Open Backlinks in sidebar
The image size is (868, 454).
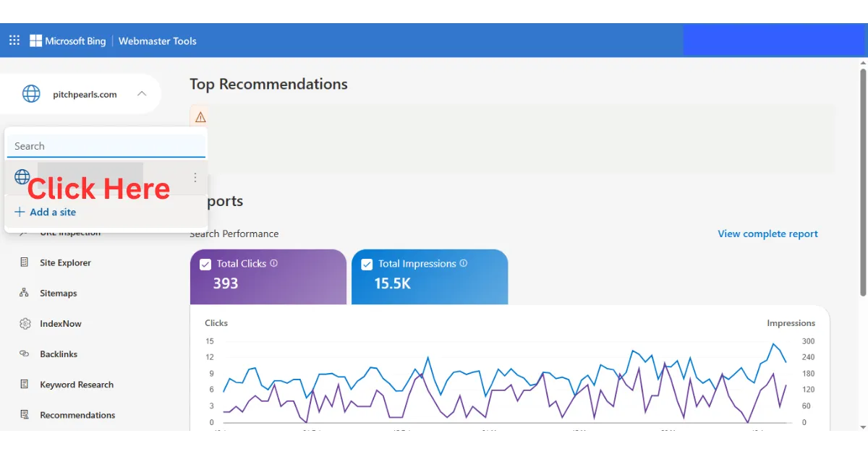point(59,354)
